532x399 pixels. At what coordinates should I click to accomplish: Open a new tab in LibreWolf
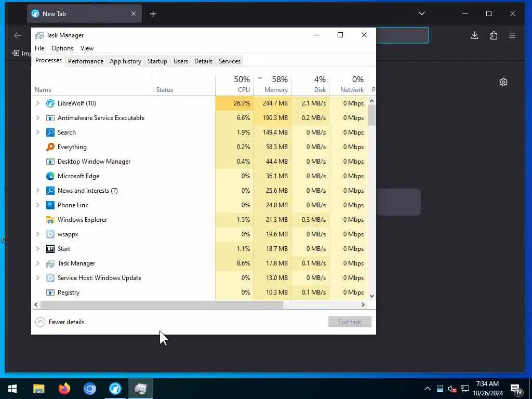click(x=153, y=14)
